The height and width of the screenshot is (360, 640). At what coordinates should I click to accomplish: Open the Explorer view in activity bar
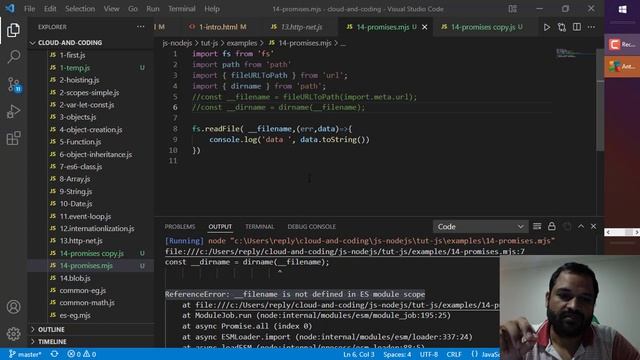point(13,30)
